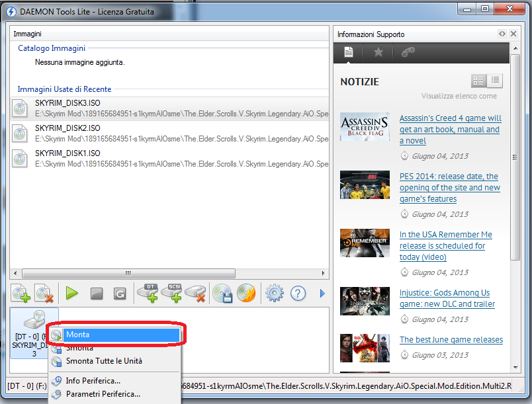532x404 pixels.
Task: Add a DT virtual drive
Action: tap(148, 293)
